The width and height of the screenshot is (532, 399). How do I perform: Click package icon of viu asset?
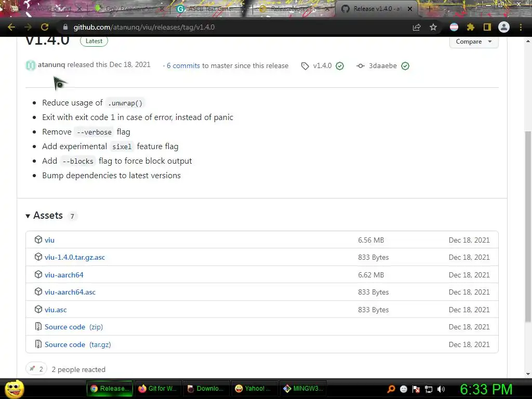pos(38,240)
